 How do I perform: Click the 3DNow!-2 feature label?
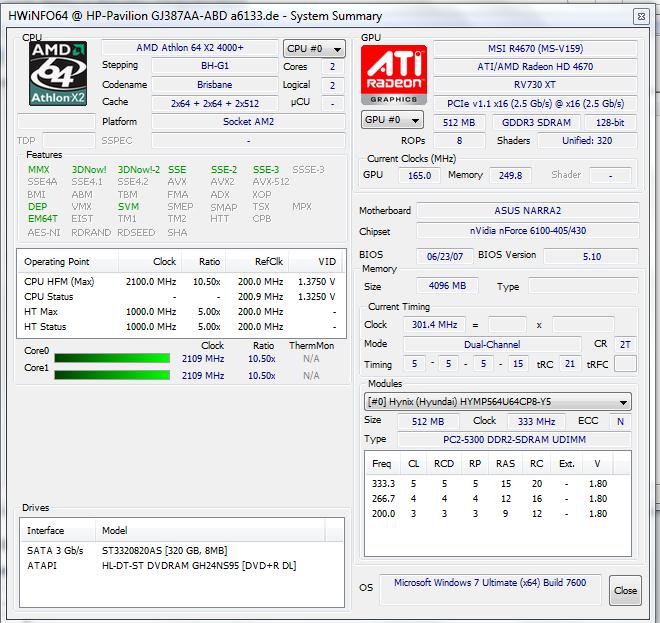pyautogui.click(x=138, y=170)
